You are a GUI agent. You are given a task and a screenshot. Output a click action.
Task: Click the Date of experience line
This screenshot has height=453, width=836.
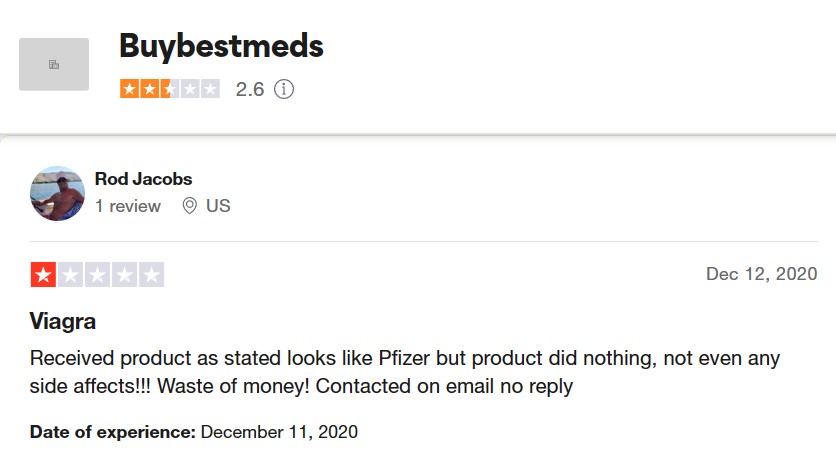click(193, 432)
